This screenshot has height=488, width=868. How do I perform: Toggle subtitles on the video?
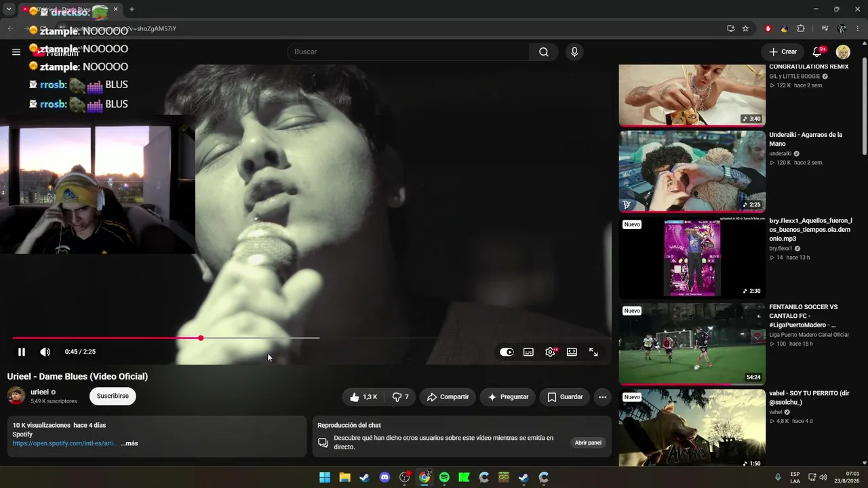pyautogui.click(x=528, y=352)
